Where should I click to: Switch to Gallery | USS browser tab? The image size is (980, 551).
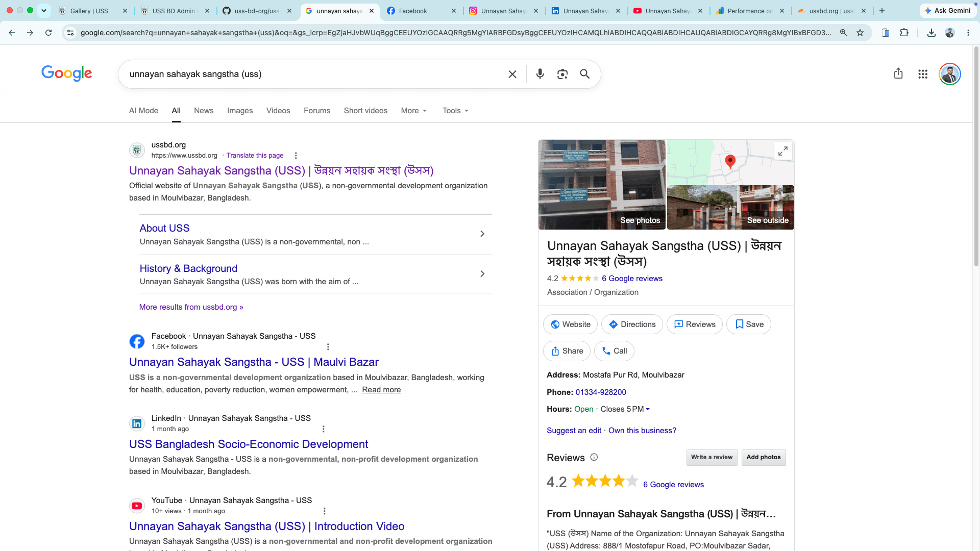pyautogui.click(x=92, y=11)
